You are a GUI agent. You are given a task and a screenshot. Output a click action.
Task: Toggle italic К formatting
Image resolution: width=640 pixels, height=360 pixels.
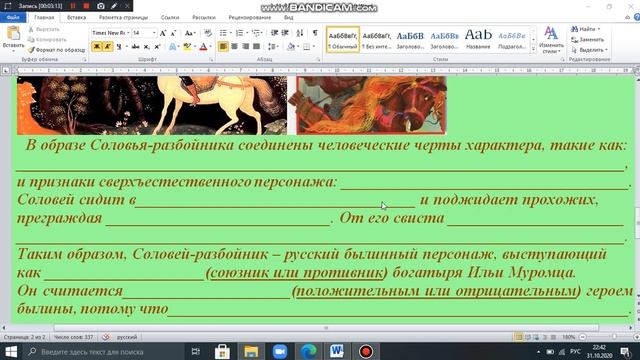point(107,47)
